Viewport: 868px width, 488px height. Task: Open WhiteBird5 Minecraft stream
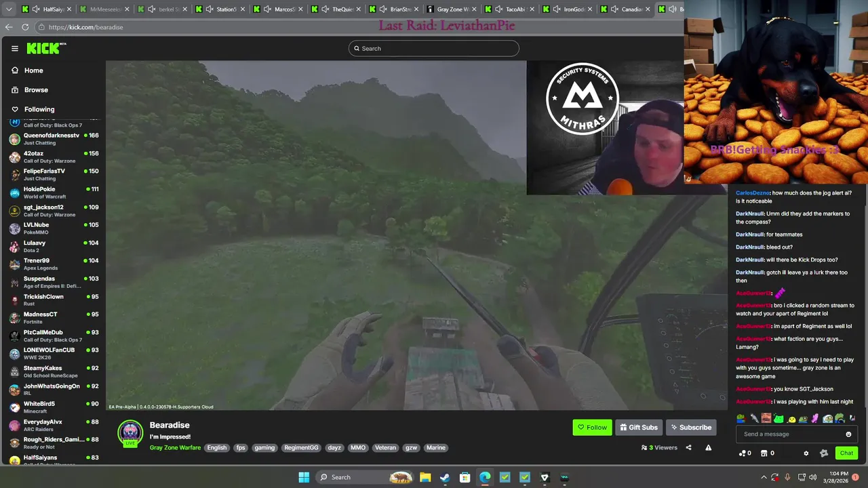tap(54, 407)
